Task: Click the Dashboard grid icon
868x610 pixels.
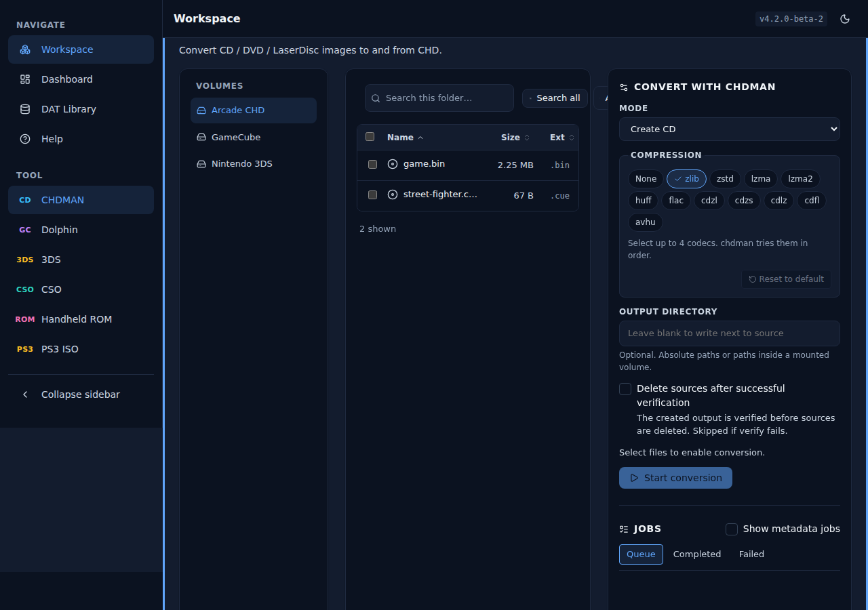Action: (x=25, y=79)
